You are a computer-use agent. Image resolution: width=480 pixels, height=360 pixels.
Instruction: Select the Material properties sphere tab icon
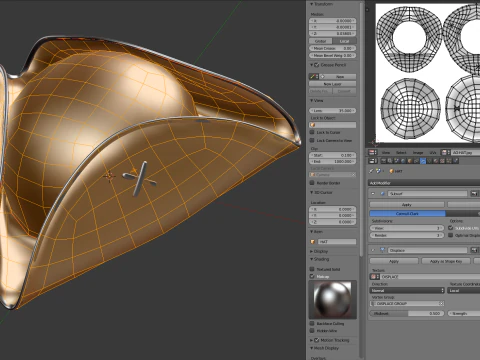[x=436, y=161]
